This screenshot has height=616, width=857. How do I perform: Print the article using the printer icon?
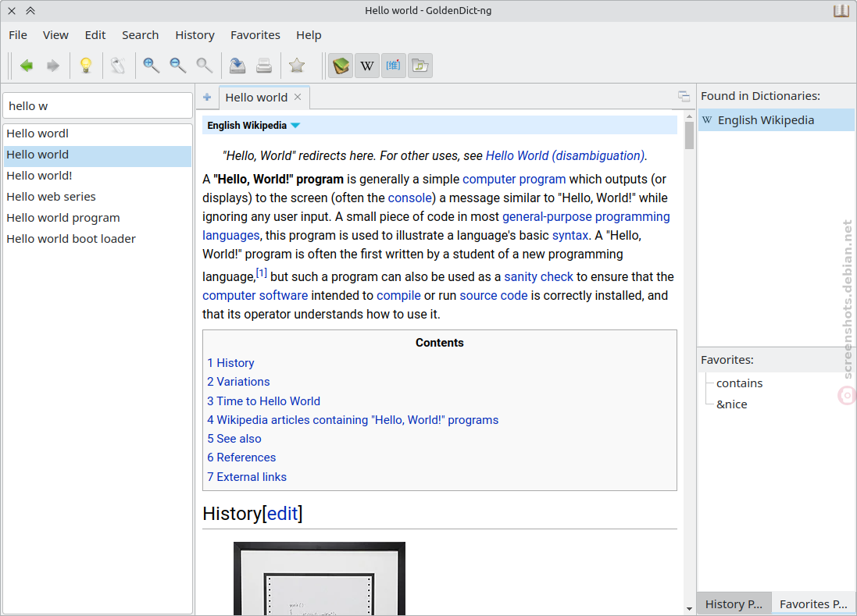264,66
